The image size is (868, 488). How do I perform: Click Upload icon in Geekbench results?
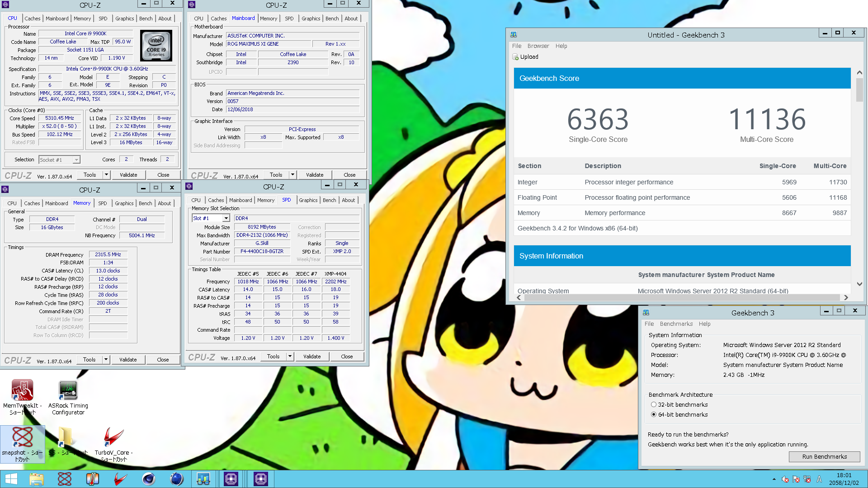pos(515,57)
